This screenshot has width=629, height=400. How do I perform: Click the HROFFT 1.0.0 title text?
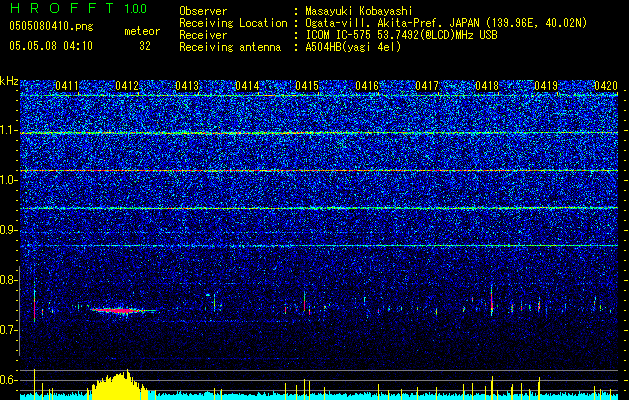[x=79, y=8]
